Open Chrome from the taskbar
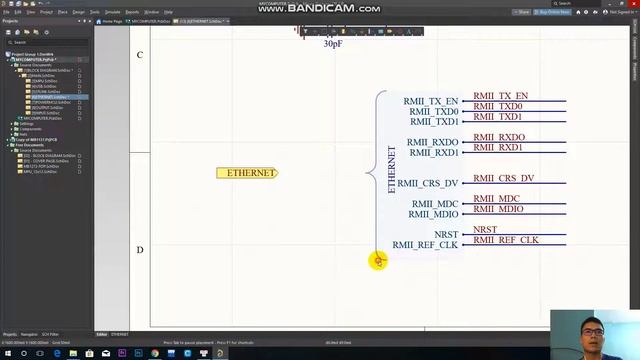Screen dimensions: 640x360 coord(155,353)
